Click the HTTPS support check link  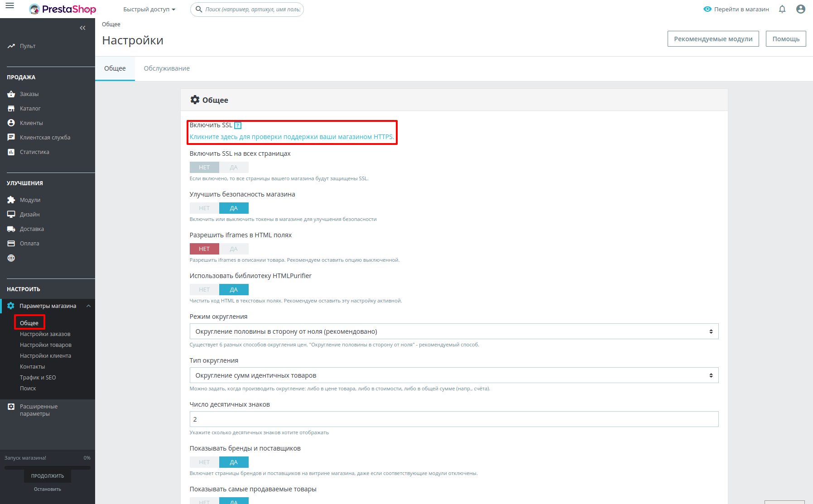292,135
